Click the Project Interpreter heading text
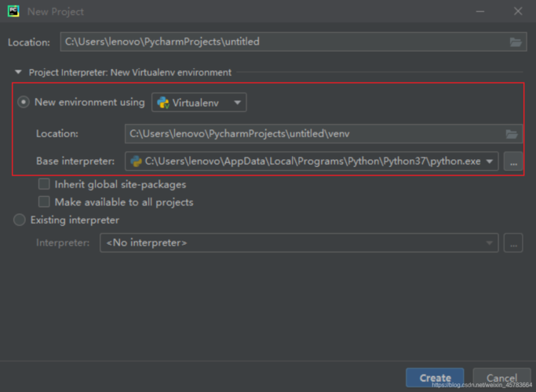 coord(130,72)
